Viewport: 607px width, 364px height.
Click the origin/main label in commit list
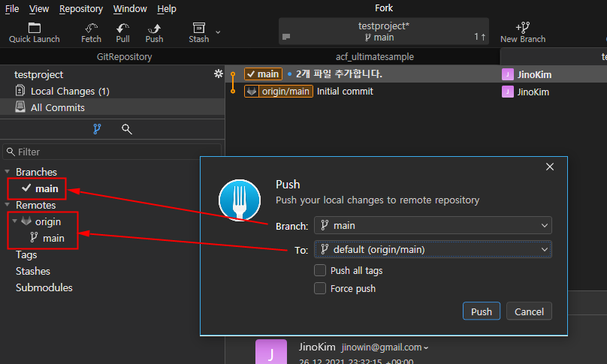(279, 92)
